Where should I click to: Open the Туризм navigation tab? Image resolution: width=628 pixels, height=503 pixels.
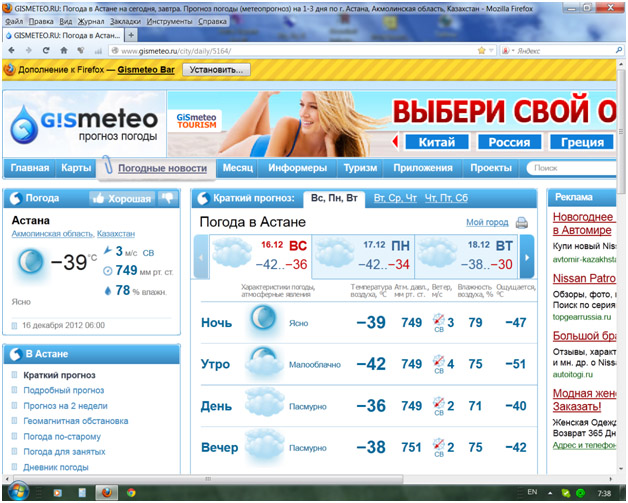[x=360, y=168]
